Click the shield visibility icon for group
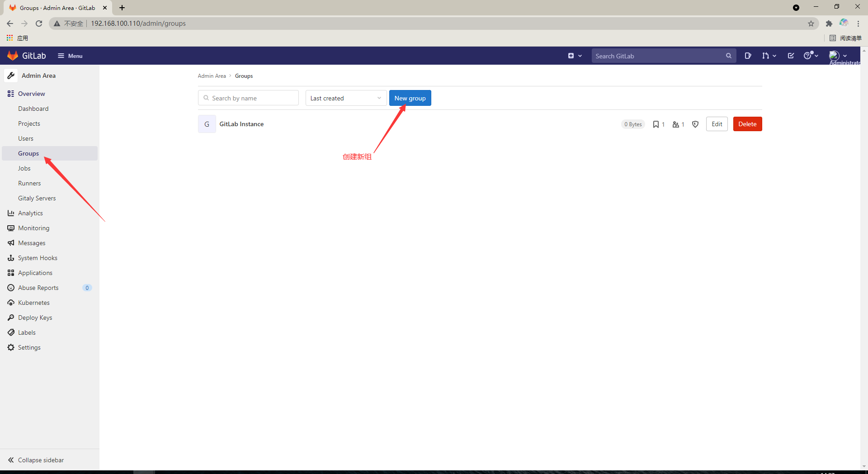868x474 pixels. pos(695,124)
